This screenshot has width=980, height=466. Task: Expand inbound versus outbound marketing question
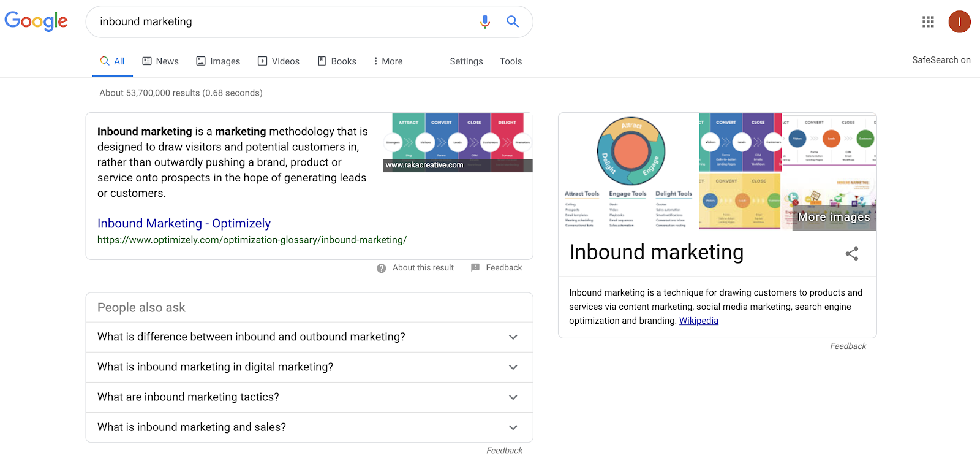[x=309, y=337]
